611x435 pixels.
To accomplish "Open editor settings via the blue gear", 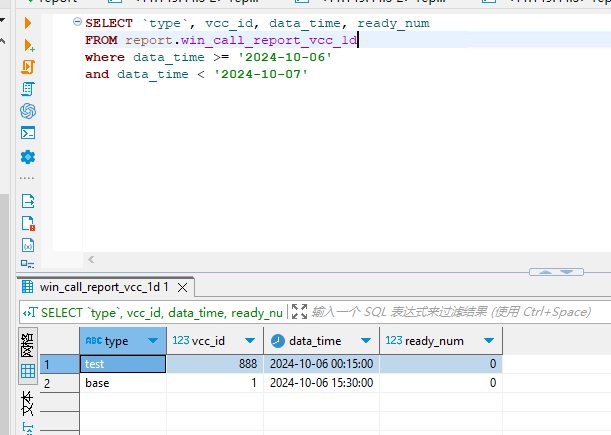I will 28,157.
